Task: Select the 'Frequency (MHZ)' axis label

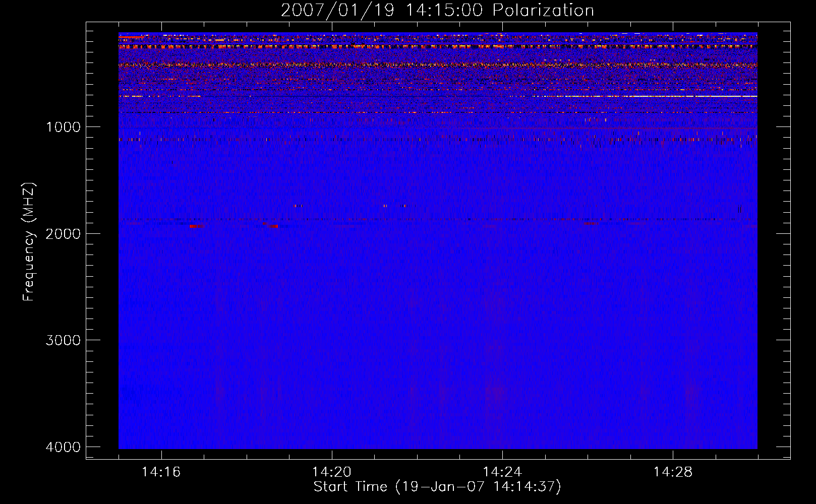Action: point(29,242)
